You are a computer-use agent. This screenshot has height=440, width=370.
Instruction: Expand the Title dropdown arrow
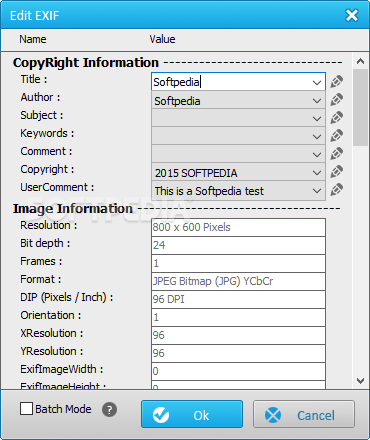coord(317,82)
